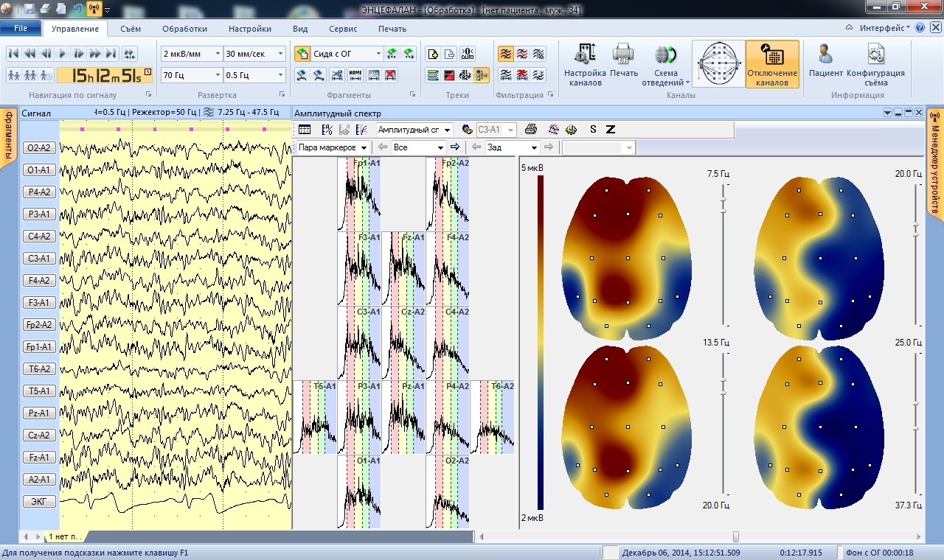
Task: Click the delete fragment icon with red cross
Action: pos(391,75)
